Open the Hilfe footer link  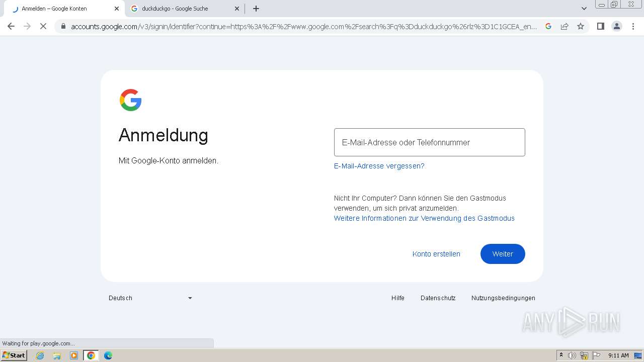pos(398,298)
